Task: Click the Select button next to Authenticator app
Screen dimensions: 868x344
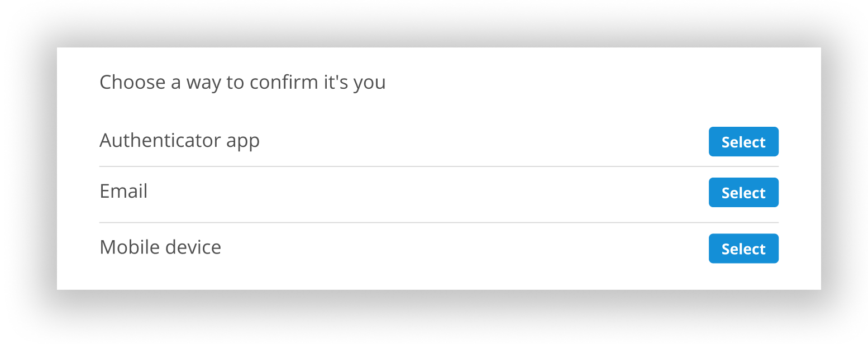Action: point(743,142)
